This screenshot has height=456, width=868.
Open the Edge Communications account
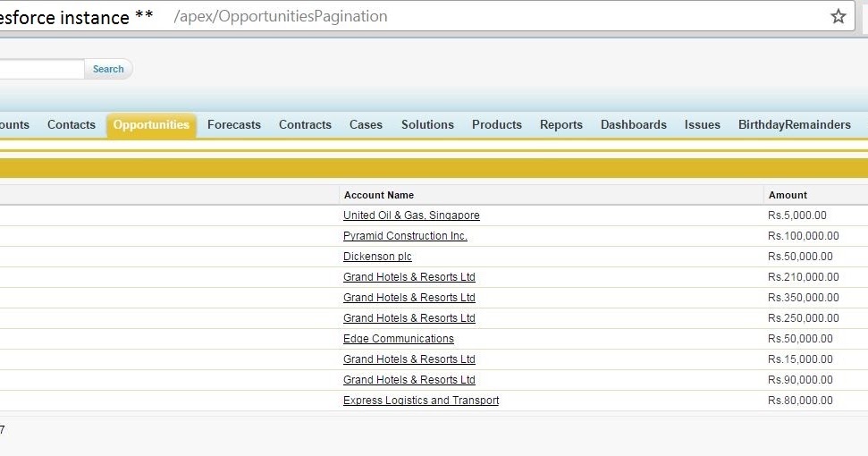(x=399, y=339)
